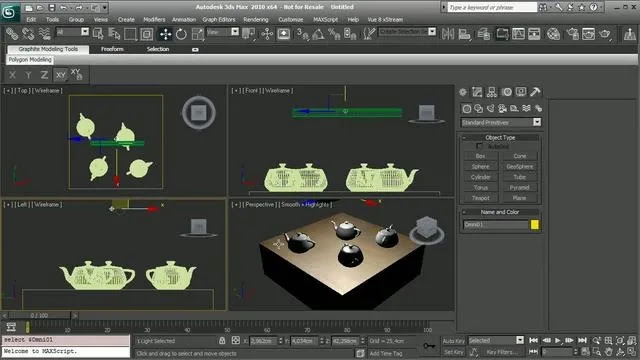Expand the selection filter All dropdown
Viewport: 640px width, 360px height.
[x=72, y=32]
